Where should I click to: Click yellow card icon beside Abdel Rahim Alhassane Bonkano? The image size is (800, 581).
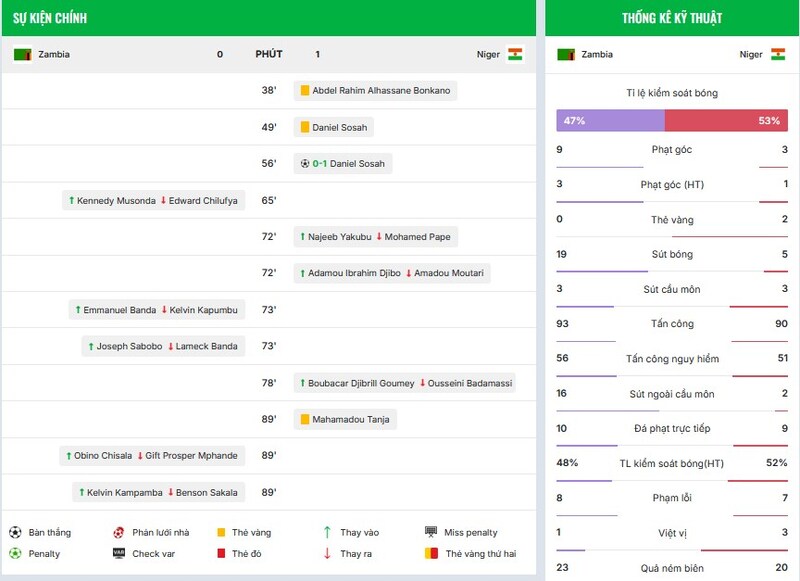[x=305, y=91]
